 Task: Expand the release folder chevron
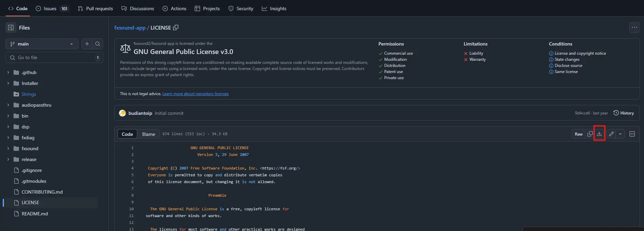click(x=8, y=159)
